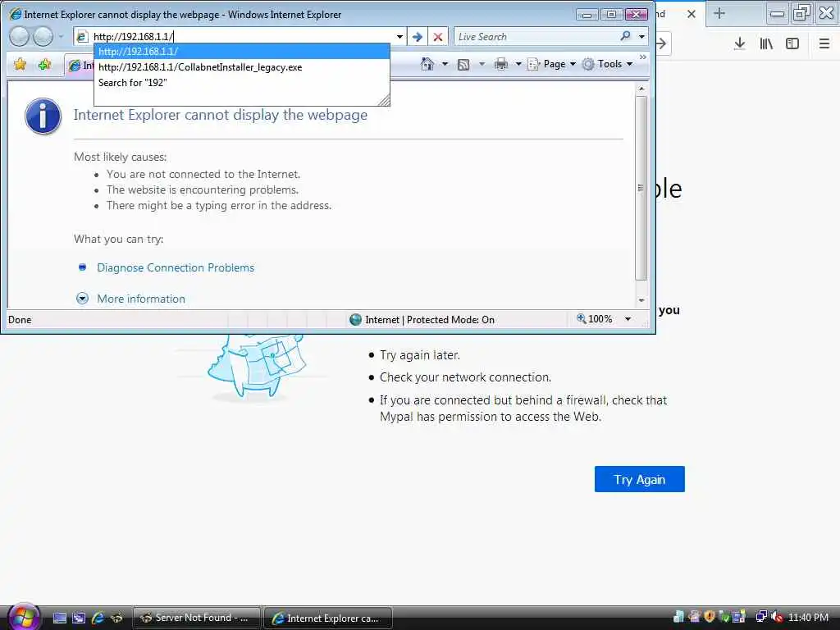Open the Favorites Center star icon
The image size is (840, 630).
21,64
